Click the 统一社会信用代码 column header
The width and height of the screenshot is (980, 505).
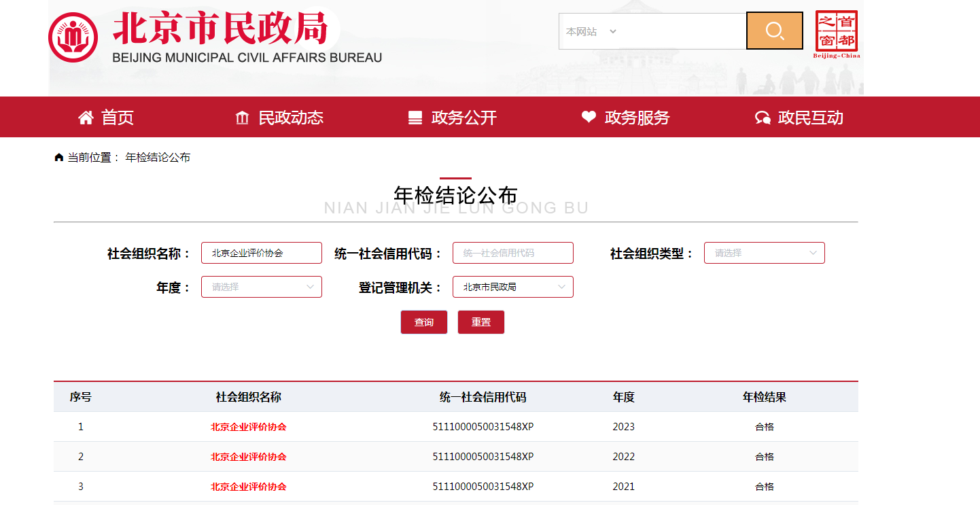(483, 397)
